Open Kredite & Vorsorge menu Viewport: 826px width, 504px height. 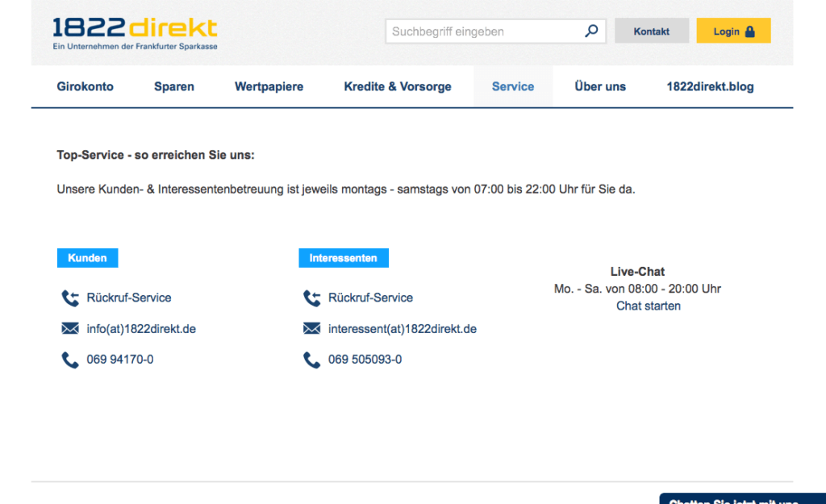[398, 86]
